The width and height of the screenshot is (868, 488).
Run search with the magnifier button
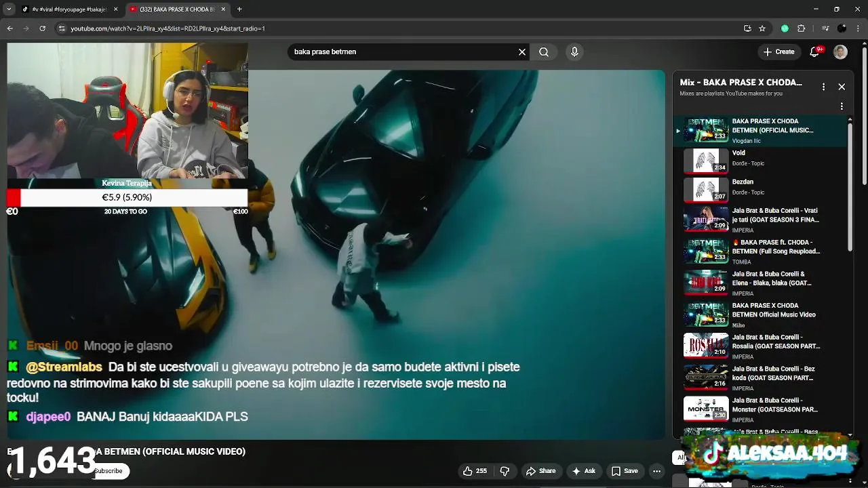click(544, 52)
